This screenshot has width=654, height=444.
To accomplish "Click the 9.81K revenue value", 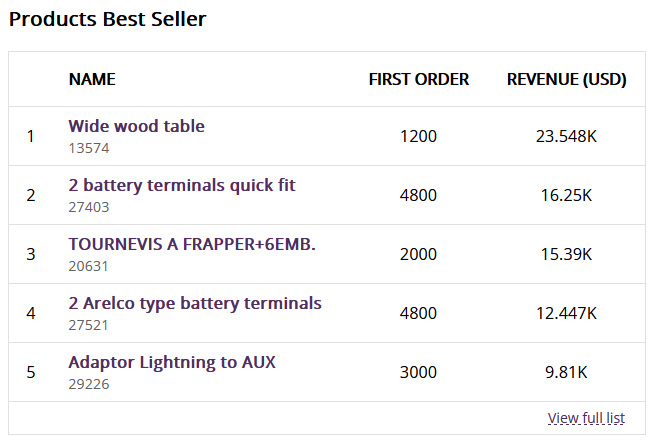I will (566, 372).
